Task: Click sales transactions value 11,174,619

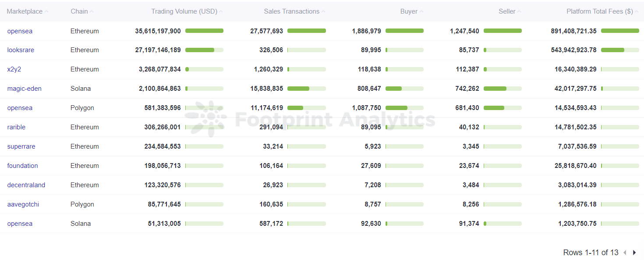Action: [x=267, y=108]
